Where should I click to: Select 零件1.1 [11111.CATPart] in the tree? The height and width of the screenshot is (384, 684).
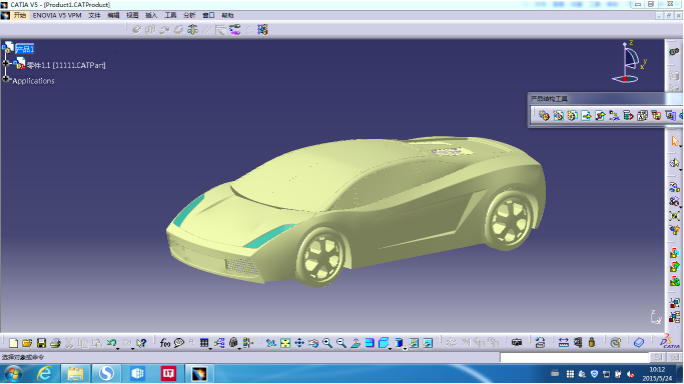pos(66,65)
